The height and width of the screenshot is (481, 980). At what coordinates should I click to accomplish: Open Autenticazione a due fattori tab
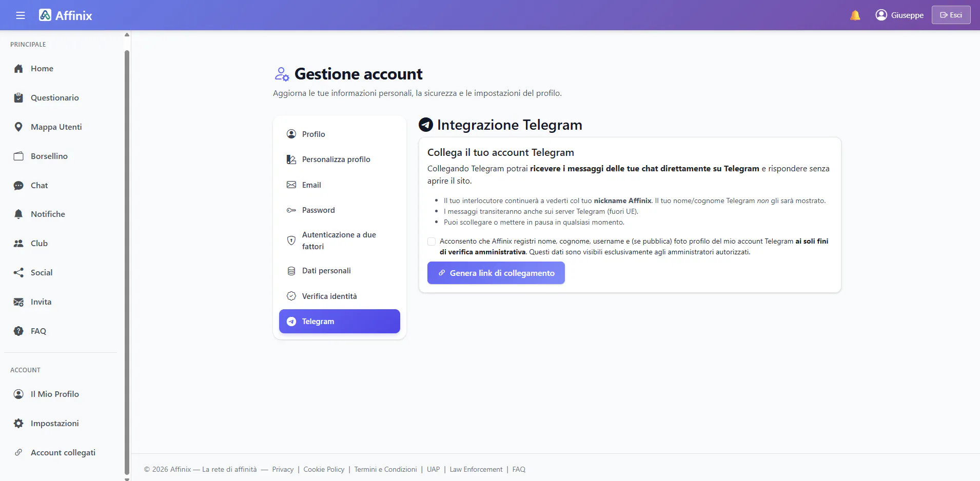(x=340, y=240)
